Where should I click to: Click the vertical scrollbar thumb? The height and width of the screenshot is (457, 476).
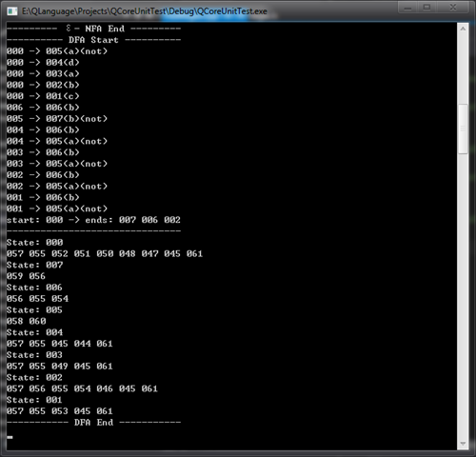coord(463,129)
